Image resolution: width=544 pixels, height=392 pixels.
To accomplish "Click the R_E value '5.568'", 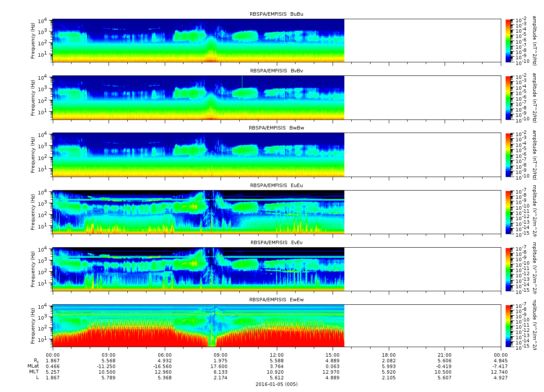I will click(109, 360).
